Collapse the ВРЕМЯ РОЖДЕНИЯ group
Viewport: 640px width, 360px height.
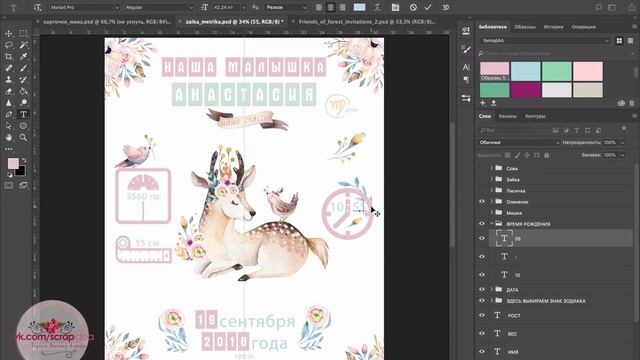[x=492, y=224]
